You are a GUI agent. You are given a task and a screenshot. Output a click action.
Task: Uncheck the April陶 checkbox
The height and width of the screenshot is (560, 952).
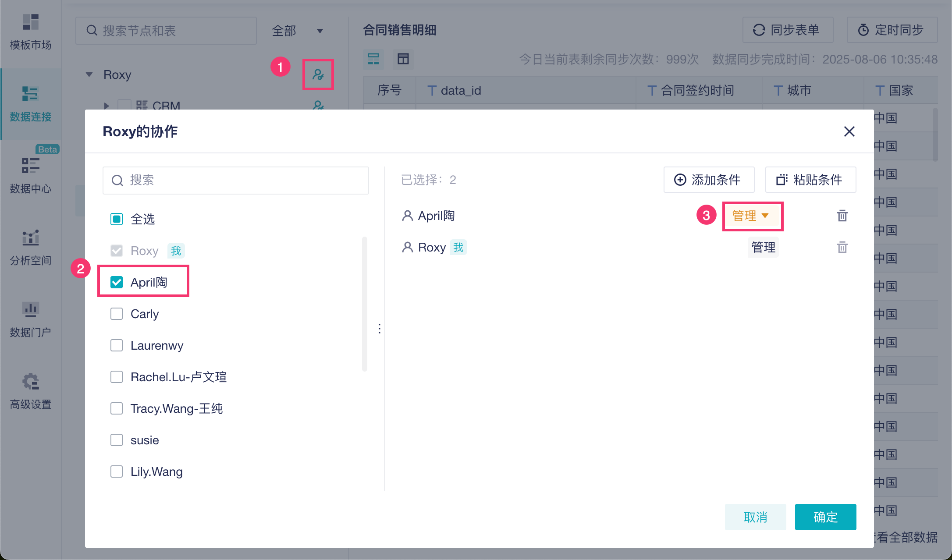pos(117,282)
